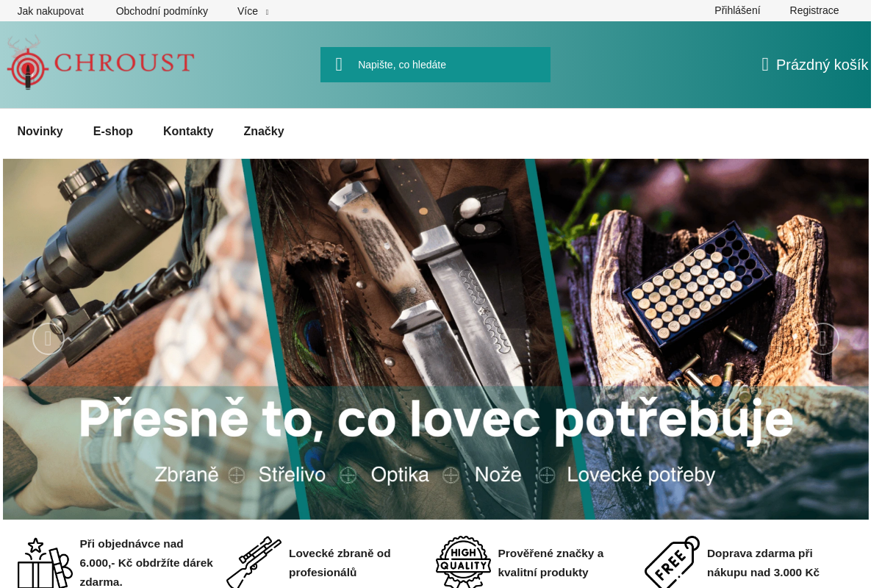Open the Jak nakupovat link
The image size is (882, 588).
tap(51, 11)
